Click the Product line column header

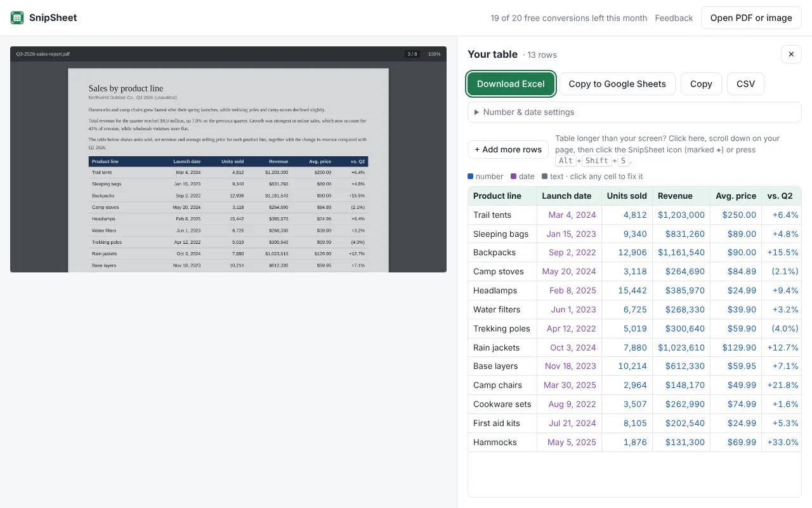tap(502, 196)
